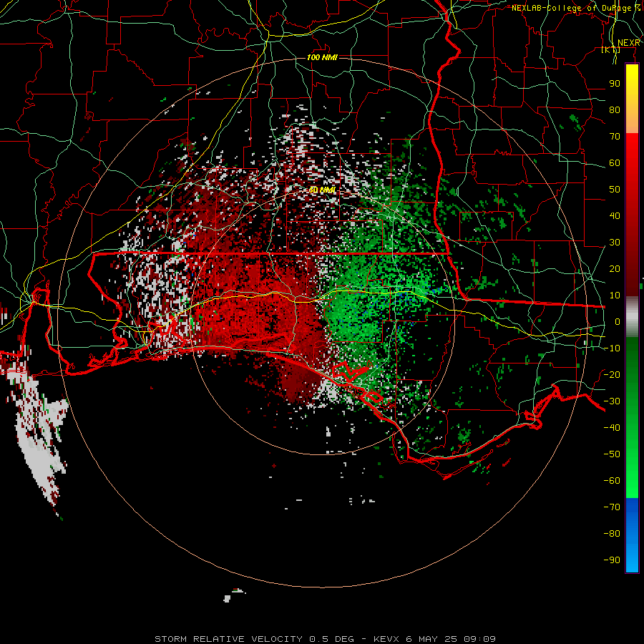The width and height of the screenshot is (644, 644).
Task: Click the [KT] units label above the scale
Action: pyautogui.click(x=611, y=49)
